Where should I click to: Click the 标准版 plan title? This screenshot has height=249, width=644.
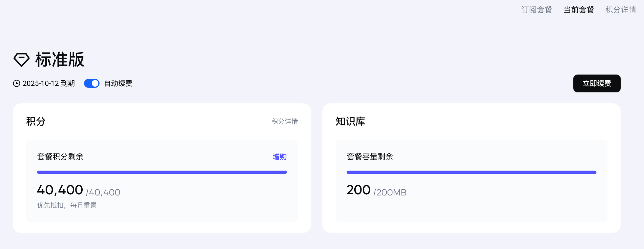coord(60,60)
